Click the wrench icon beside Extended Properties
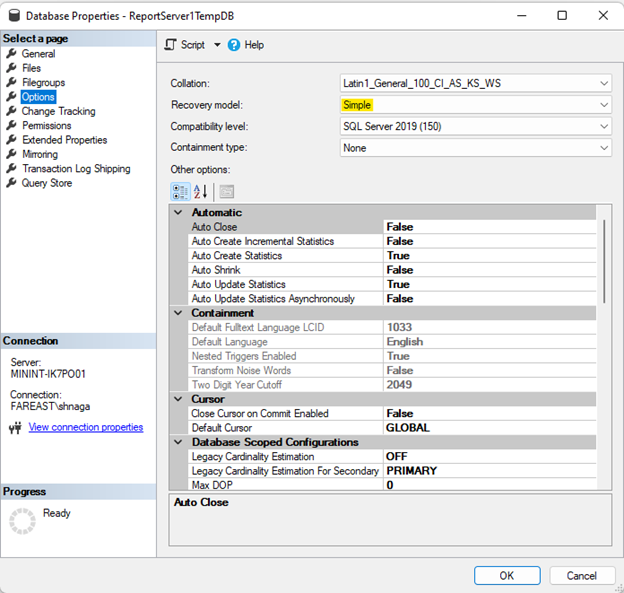The image size is (624, 593). coord(12,139)
